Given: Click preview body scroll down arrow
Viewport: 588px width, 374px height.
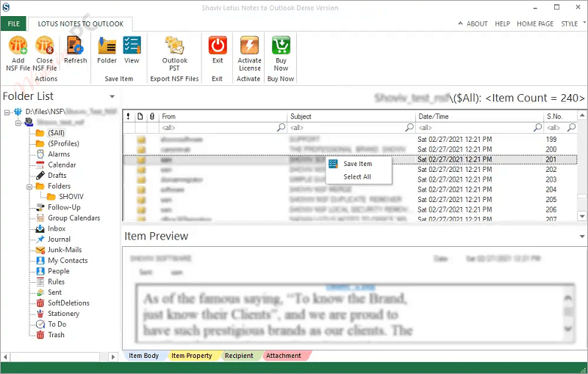Looking at the screenshot, I should pos(568,329).
